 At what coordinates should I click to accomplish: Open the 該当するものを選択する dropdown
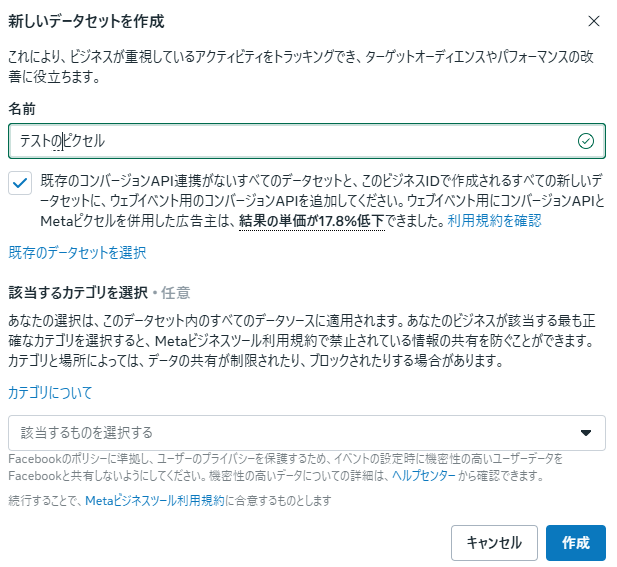click(x=307, y=433)
